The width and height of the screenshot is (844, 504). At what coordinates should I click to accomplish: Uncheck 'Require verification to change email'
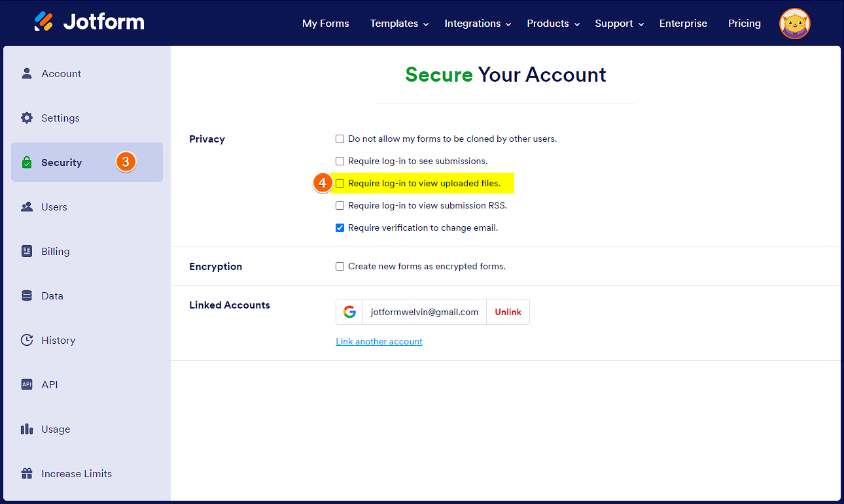(340, 228)
